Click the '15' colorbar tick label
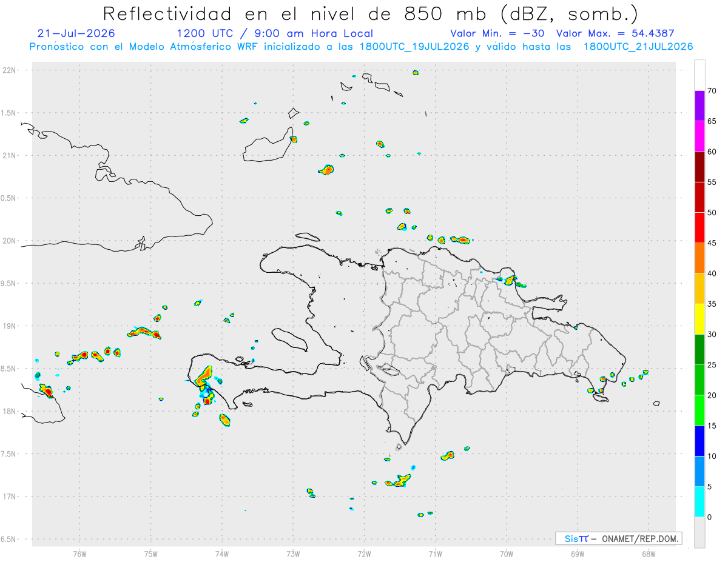 pos(712,426)
